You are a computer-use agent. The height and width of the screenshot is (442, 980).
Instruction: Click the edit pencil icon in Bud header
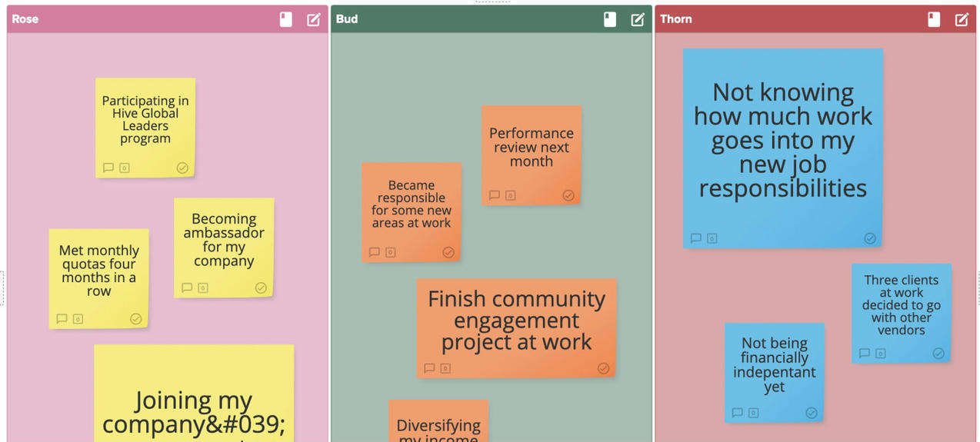pyautogui.click(x=638, y=19)
